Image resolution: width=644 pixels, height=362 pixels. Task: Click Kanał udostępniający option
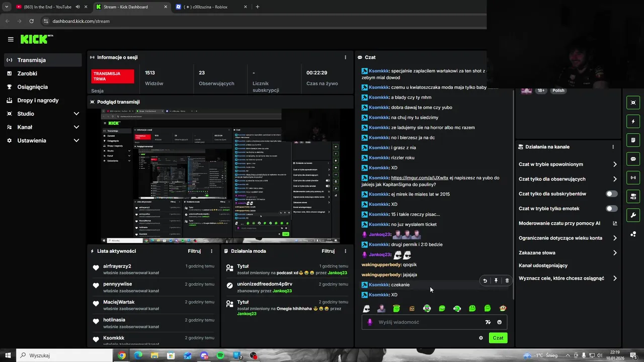tap(543, 265)
